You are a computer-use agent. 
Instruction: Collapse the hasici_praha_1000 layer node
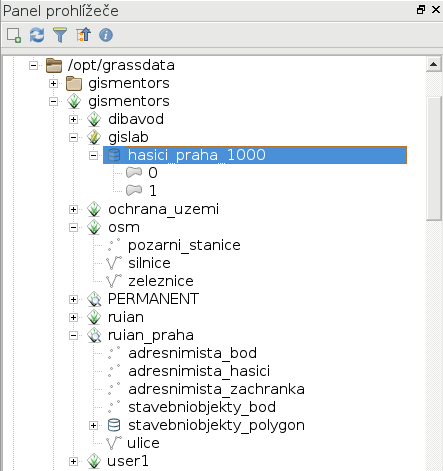(94, 155)
